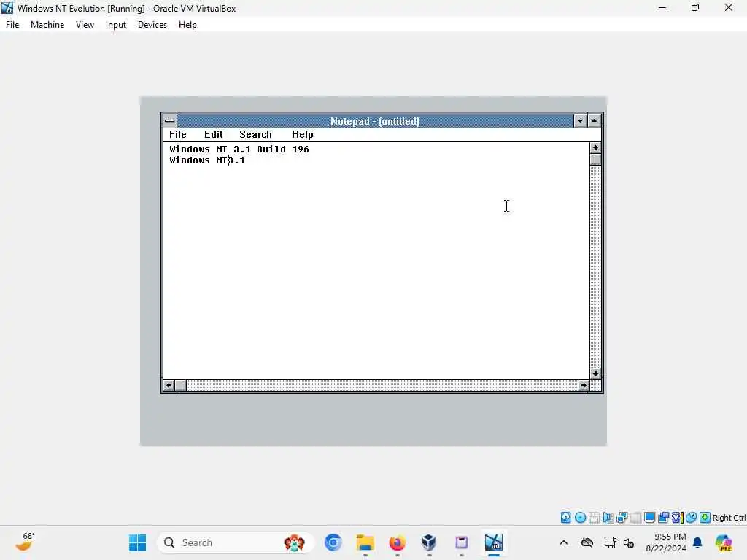Click the audio status icon in VirtualBox

(608, 518)
